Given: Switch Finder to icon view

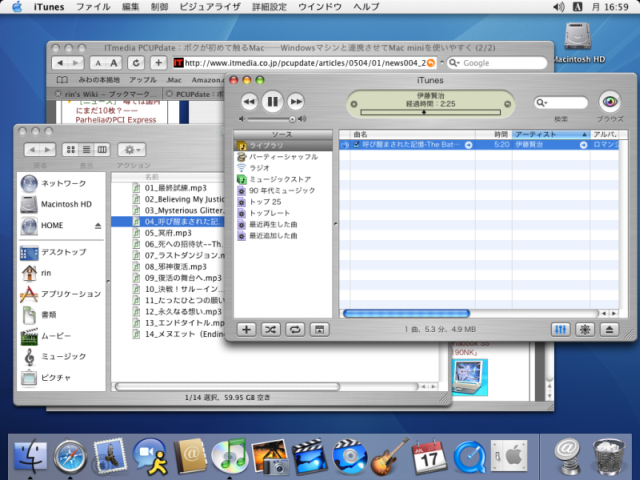Looking at the screenshot, I should (71, 150).
